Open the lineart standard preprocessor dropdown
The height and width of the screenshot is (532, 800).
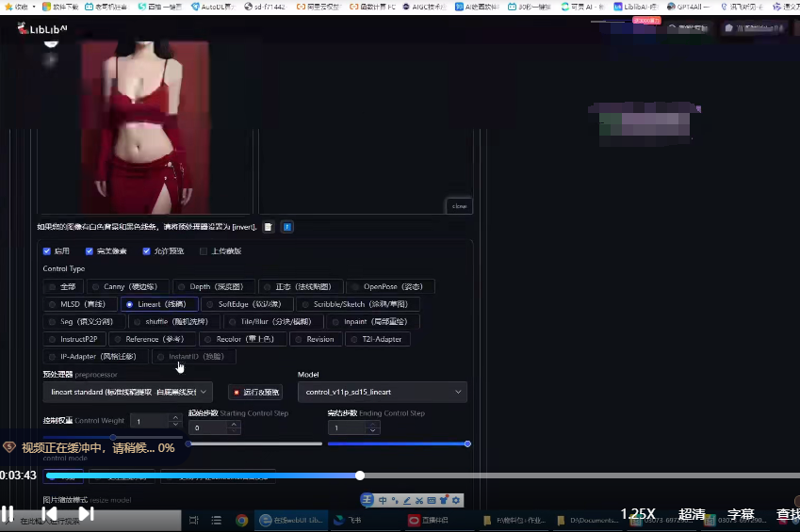pos(127,392)
